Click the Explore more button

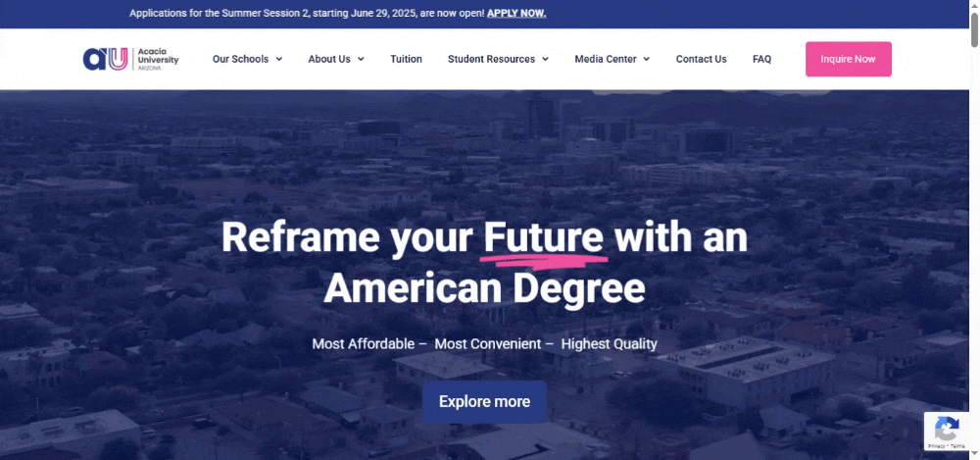pyautogui.click(x=484, y=402)
